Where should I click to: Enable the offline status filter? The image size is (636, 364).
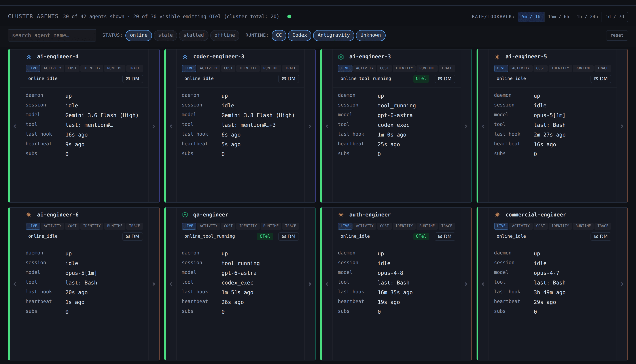225,35
